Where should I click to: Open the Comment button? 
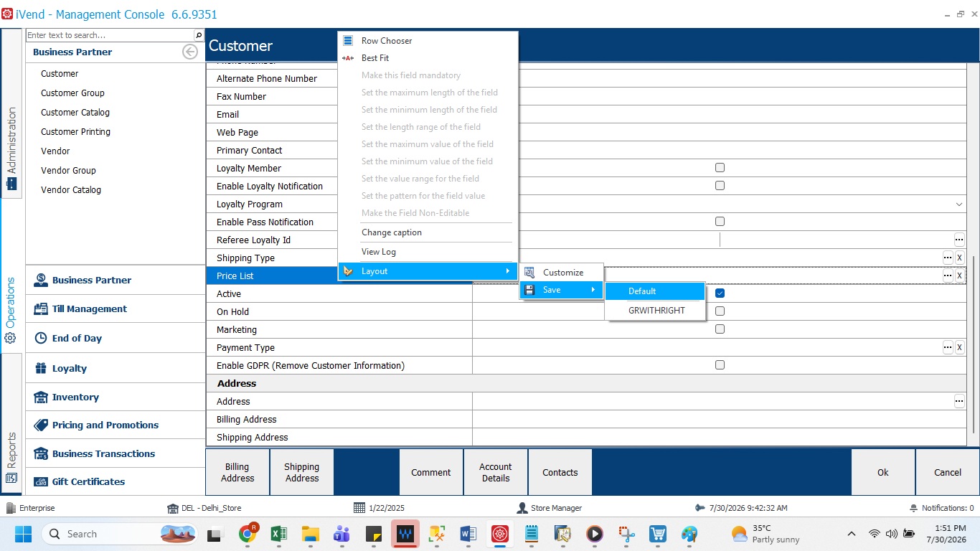[x=431, y=472]
